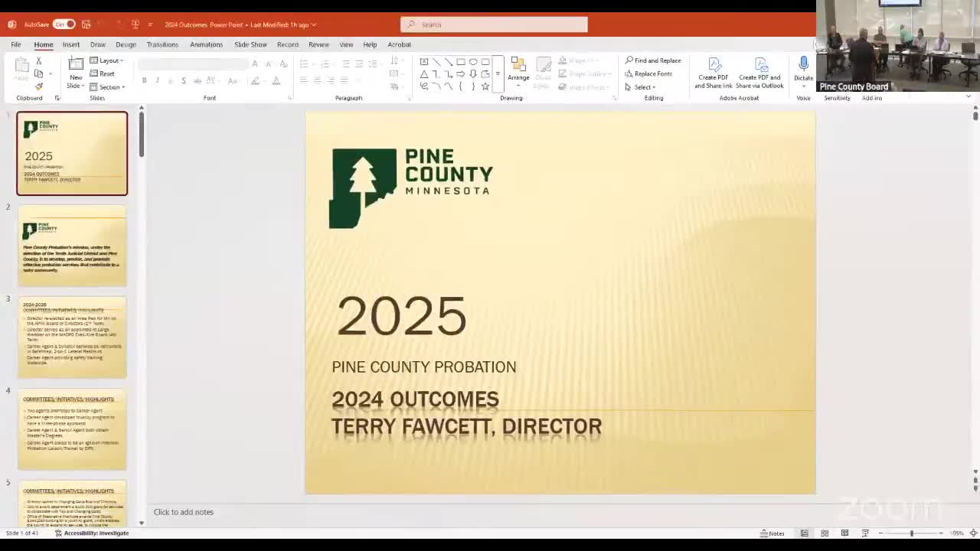Click the Cut scissors icon
Image resolution: width=980 pixels, height=551 pixels.
coord(38,60)
